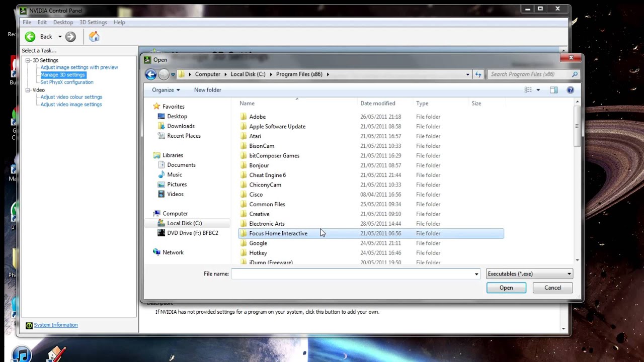
Task: Click the Cancel button
Action: pyautogui.click(x=552, y=288)
